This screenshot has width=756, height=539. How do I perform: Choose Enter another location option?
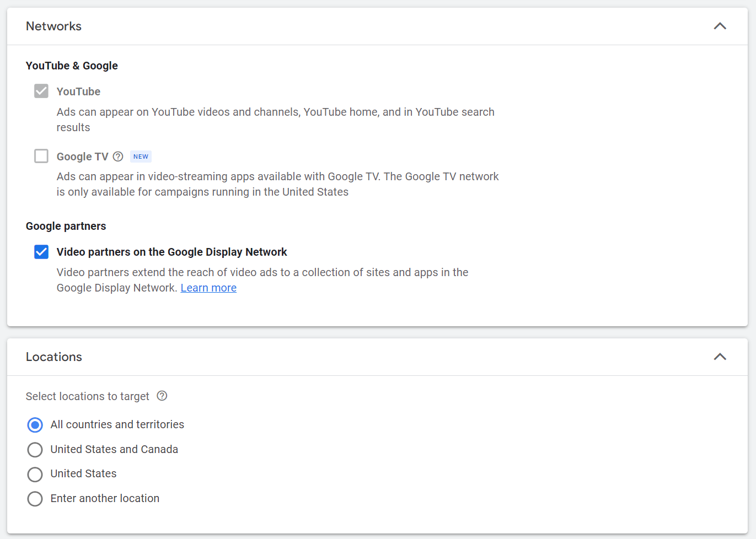35,499
